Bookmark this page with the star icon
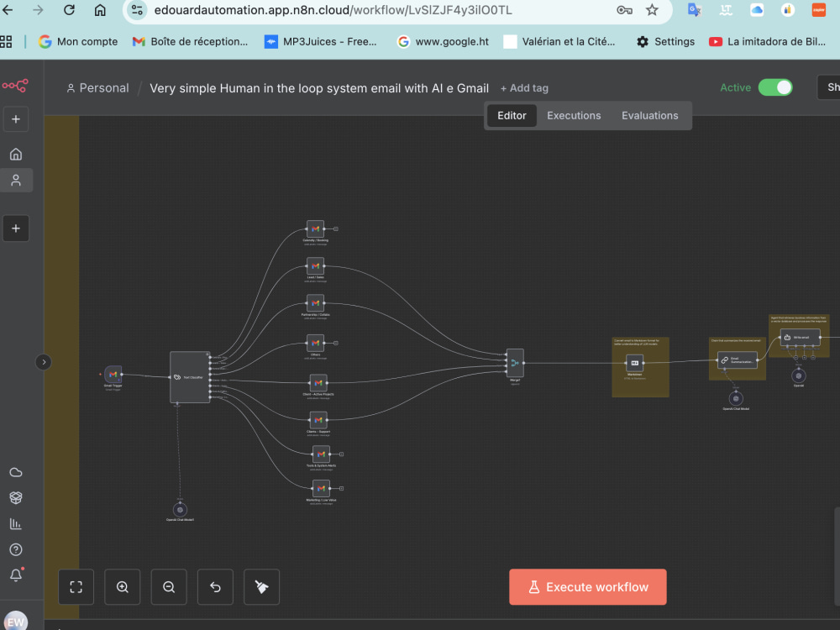Viewport: 840px width, 630px height. [652, 9]
